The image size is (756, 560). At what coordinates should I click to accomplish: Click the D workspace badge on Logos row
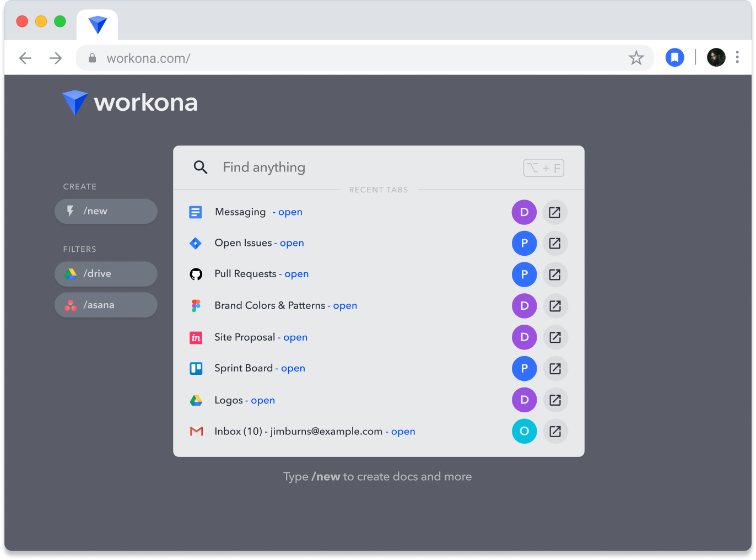click(525, 400)
